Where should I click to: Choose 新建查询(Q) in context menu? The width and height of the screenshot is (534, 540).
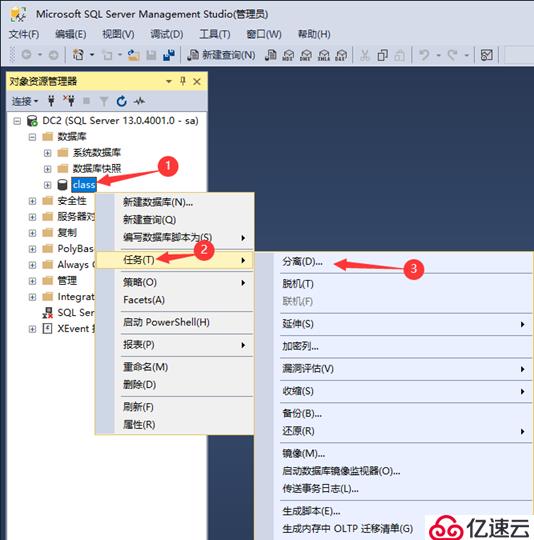tap(174, 220)
